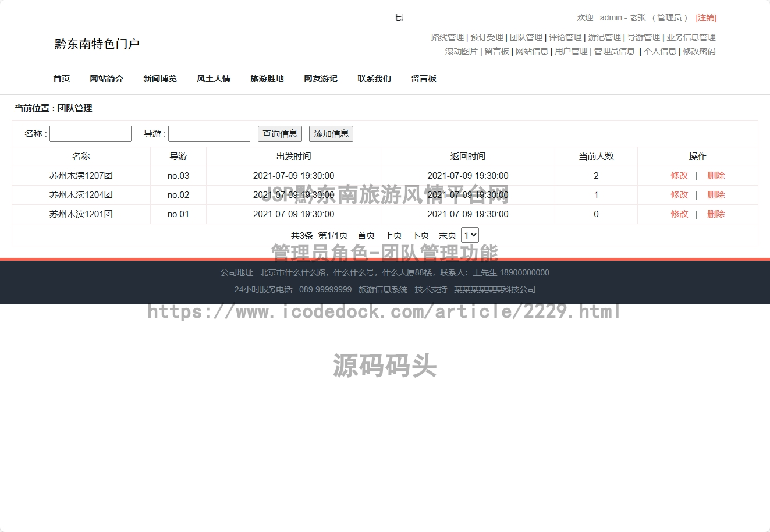Click the 操作 column header
Viewport: 770px width, 532px height.
tap(698, 157)
